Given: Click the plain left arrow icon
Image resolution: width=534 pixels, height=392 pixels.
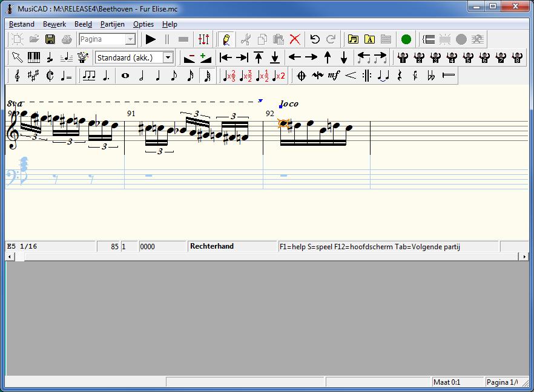Looking at the screenshot, I should [295, 57].
